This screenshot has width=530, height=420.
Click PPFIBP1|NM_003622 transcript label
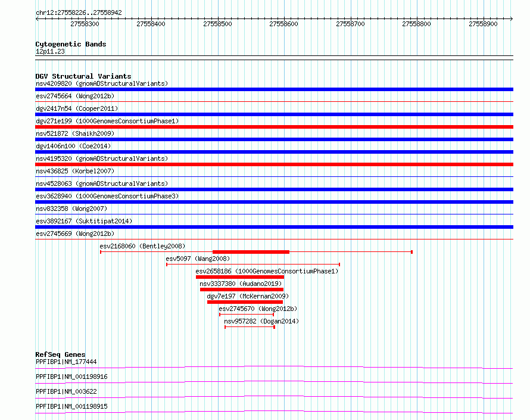[66, 391]
